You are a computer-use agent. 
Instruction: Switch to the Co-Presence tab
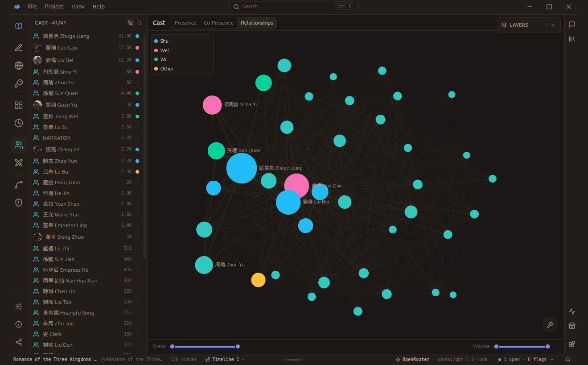pyautogui.click(x=218, y=23)
